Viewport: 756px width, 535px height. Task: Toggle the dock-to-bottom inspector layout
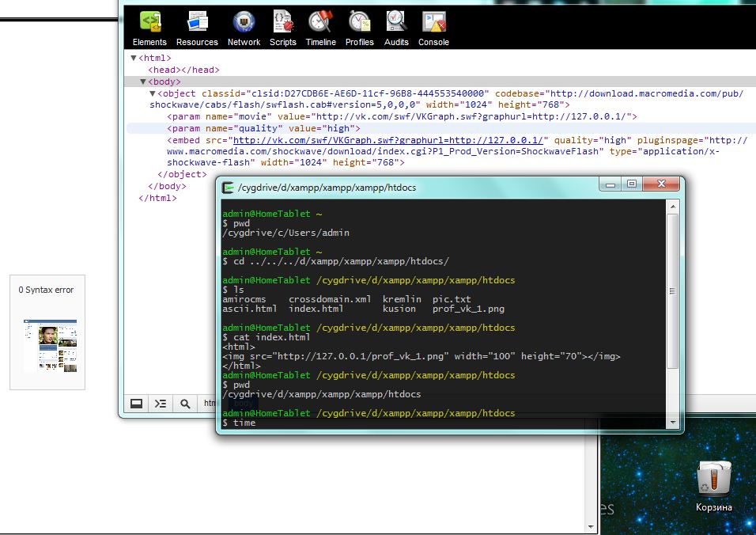point(136,403)
